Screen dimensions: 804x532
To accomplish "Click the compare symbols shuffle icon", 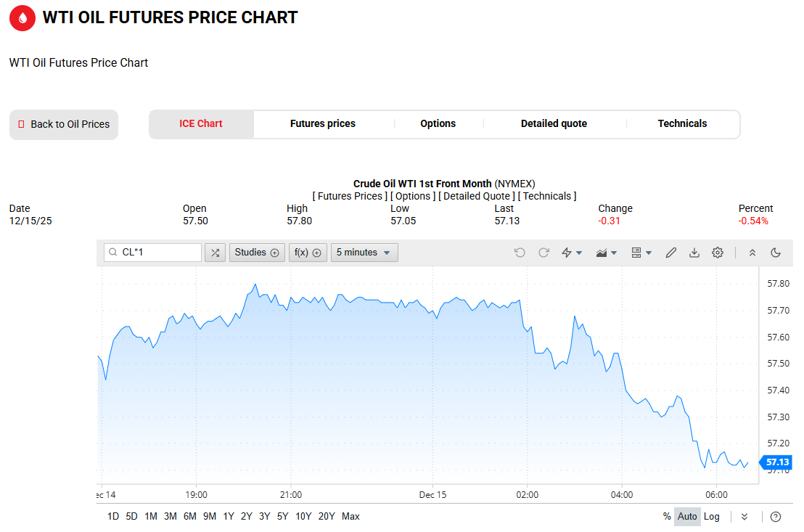I will [x=215, y=253].
